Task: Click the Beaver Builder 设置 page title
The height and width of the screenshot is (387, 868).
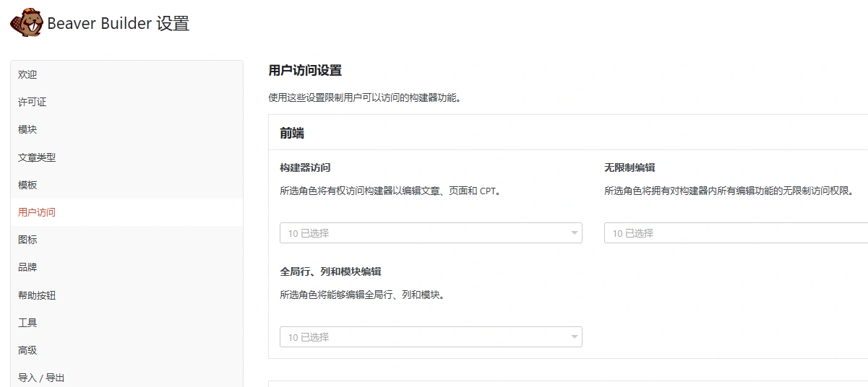Action: (119, 23)
